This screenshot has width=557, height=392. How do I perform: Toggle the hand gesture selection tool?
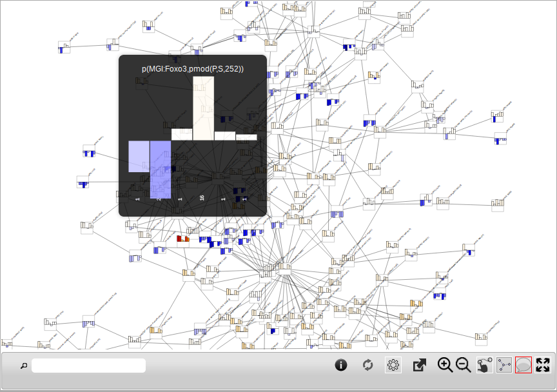point(485,365)
